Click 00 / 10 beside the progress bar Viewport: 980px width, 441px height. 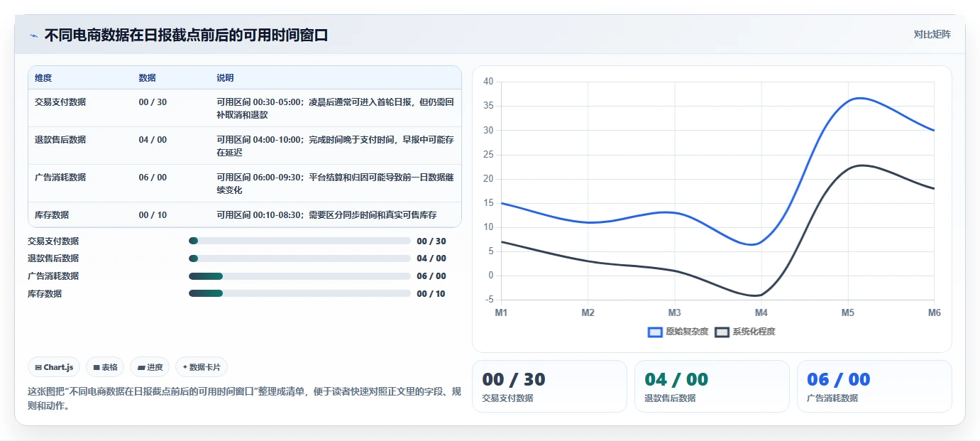(431, 294)
